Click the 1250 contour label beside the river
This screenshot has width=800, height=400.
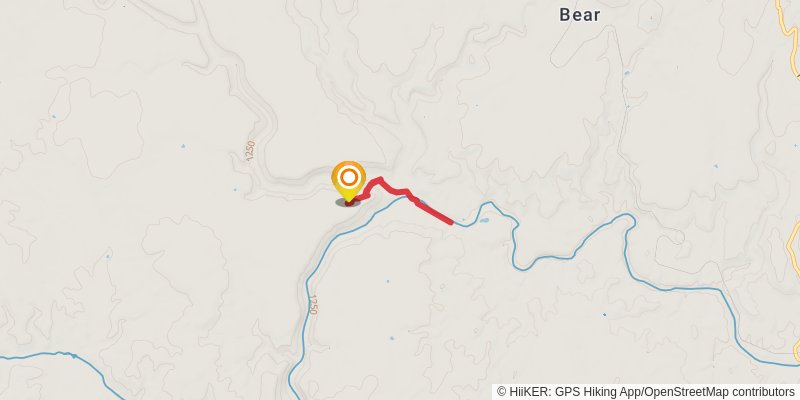[312, 306]
